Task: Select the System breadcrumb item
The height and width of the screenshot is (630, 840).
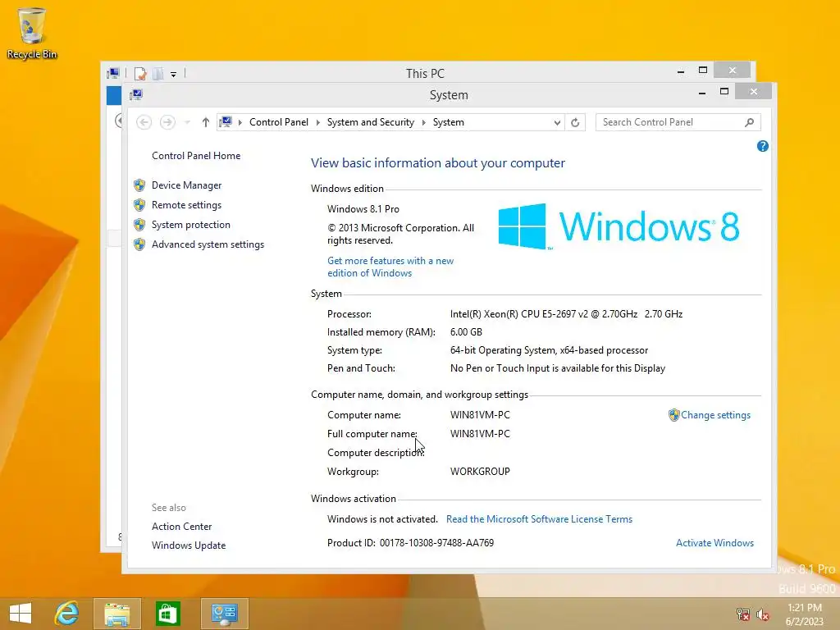Action: tap(449, 122)
